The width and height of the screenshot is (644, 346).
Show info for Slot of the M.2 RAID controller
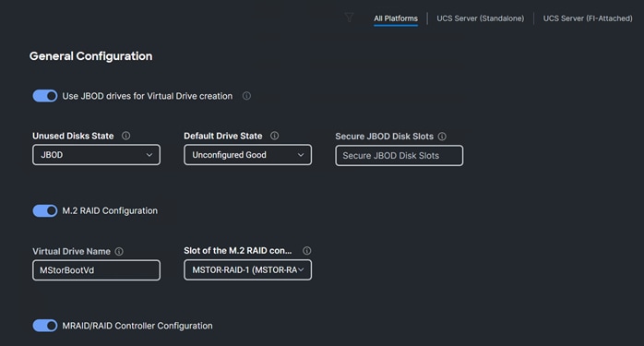(x=307, y=251)
